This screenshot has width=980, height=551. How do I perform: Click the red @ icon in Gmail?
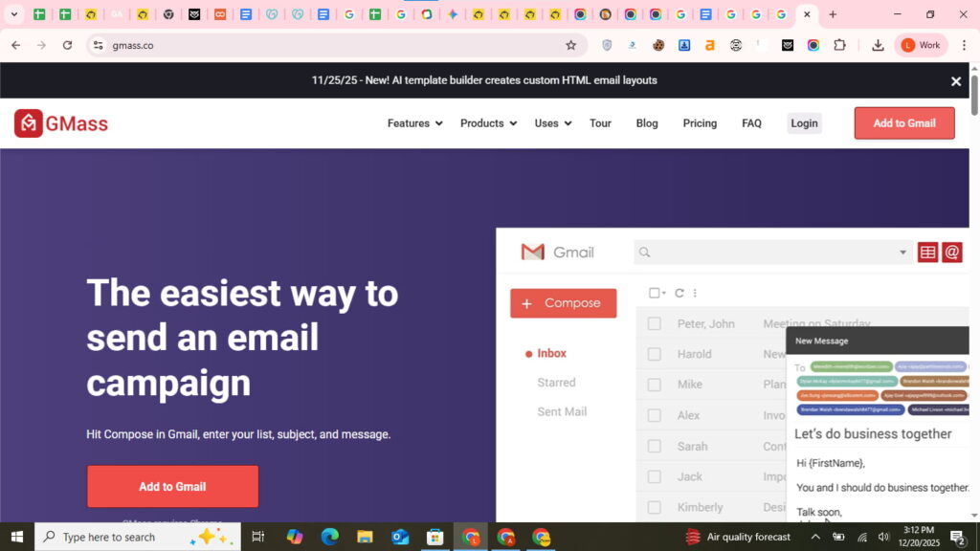951,253
